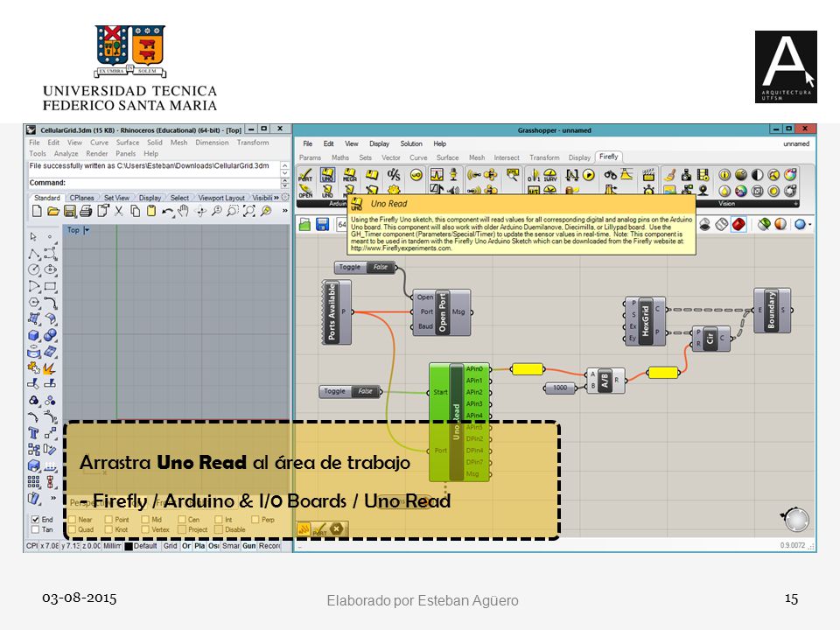Screen dimensions: 840x630
Task: Click the paintbrush icon in Firefly Vision group
Action: (x=669, y=175)
